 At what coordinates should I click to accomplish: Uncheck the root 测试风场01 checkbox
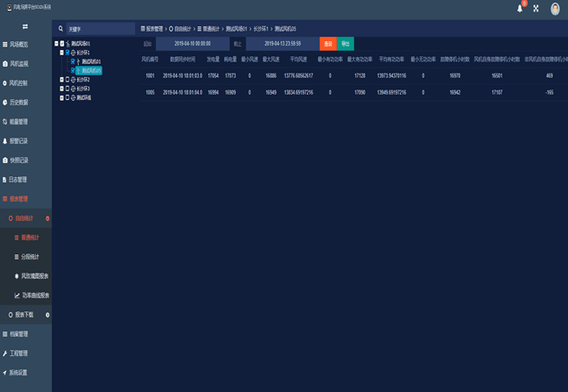(62, 44)
